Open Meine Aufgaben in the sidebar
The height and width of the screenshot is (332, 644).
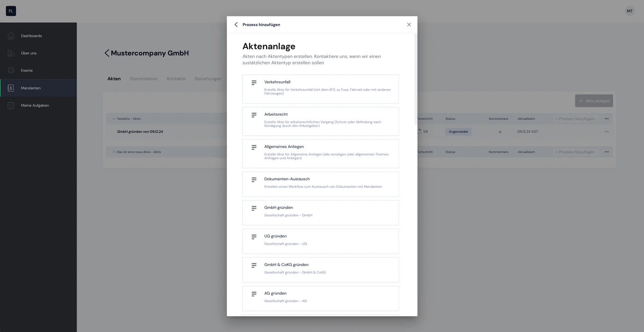coord(38,106)
